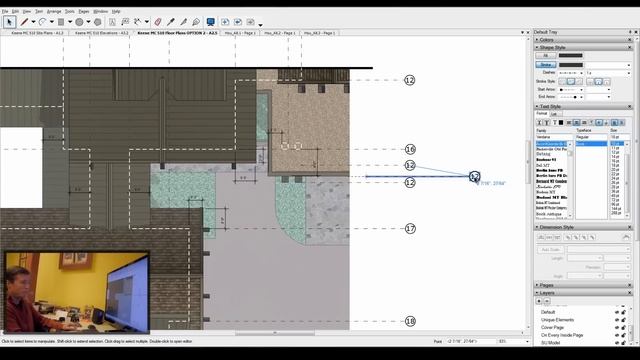This screenshot has height=360, width=640.
Task: Open the Window menu
Action: (x=100, y=11)
